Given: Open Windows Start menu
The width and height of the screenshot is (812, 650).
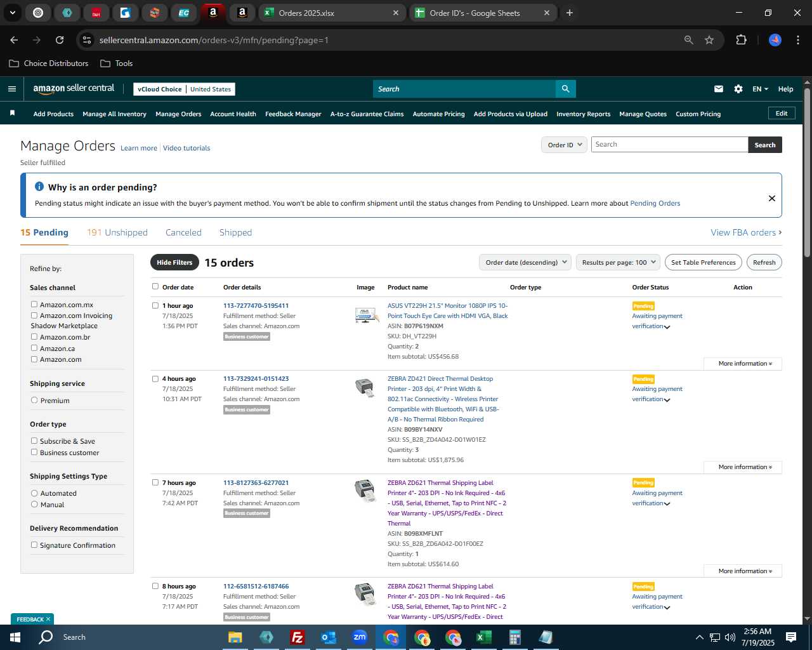Looking at the screenshot, I should pyautogui.click(x=15, y=637).
